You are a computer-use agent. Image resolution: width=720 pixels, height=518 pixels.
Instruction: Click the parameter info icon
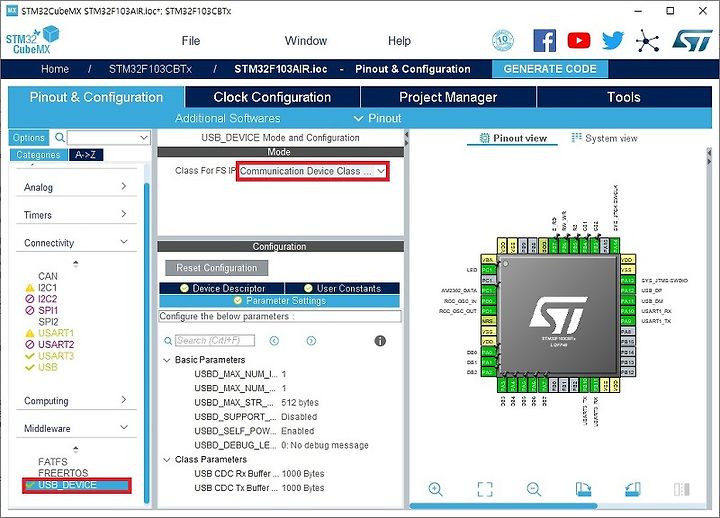tap(380, 341)
